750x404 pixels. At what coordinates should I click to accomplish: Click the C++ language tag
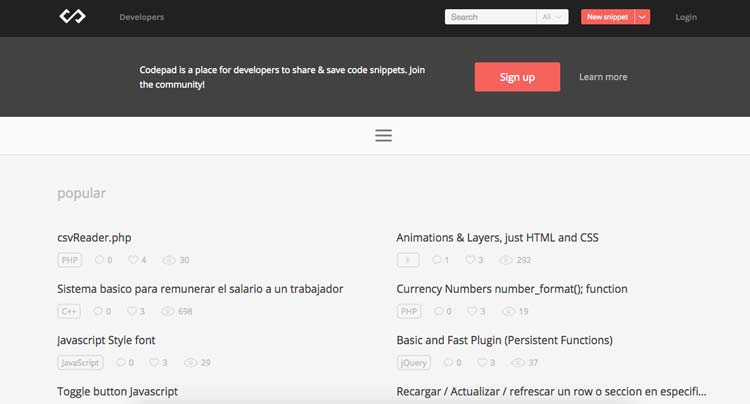tap(69, 311)
